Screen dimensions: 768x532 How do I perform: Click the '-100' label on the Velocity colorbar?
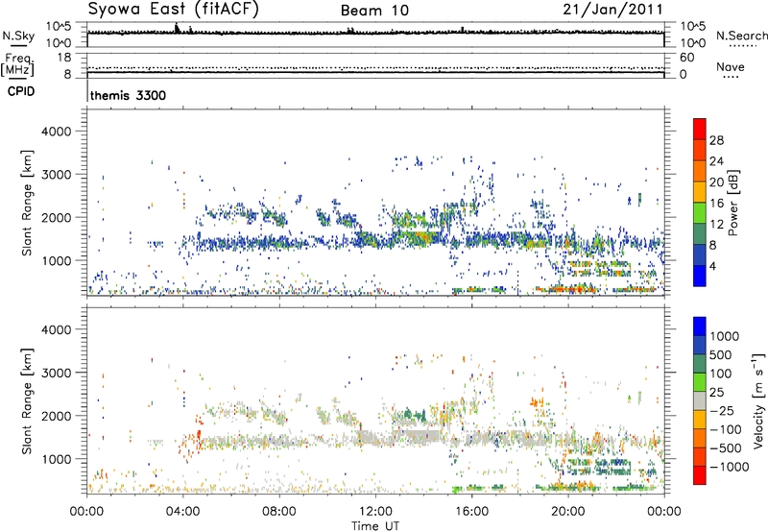click(726, 429)
